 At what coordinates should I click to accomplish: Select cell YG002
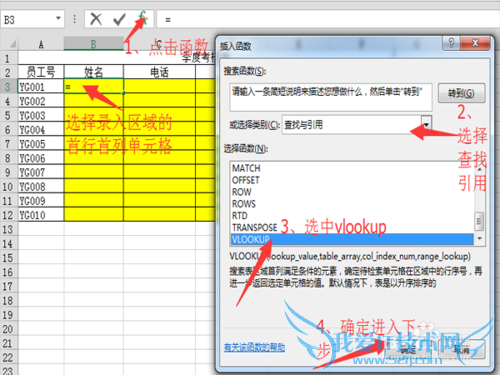41,101
